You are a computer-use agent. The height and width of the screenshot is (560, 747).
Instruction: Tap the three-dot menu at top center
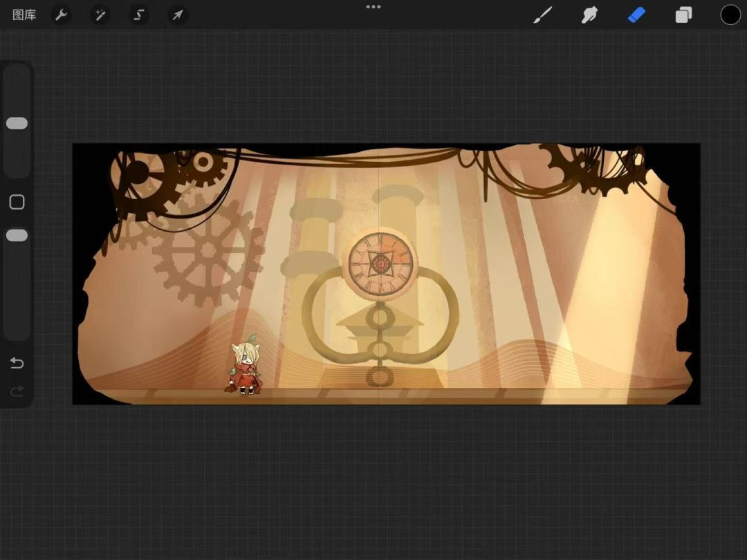point(373,7)
